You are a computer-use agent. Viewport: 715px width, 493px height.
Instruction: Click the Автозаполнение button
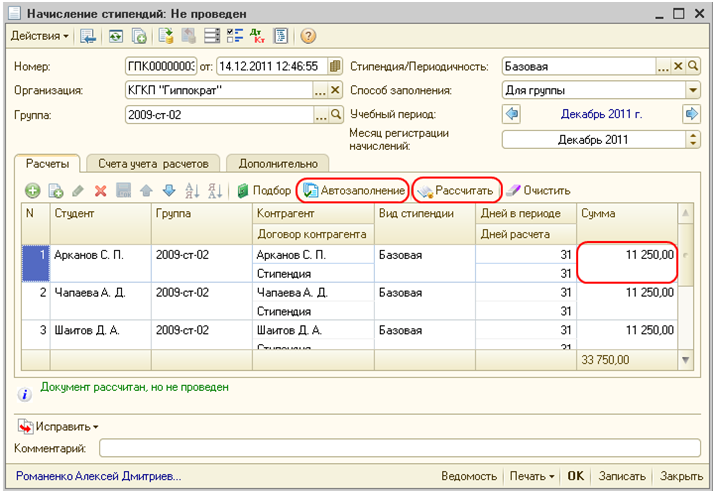tap(355, 190)
